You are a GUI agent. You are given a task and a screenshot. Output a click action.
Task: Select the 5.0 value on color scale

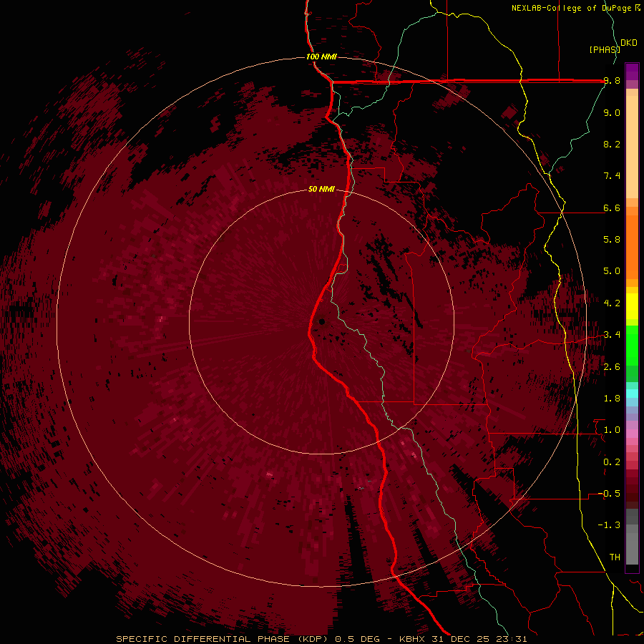pyautogui.click(x=612, y=271)
